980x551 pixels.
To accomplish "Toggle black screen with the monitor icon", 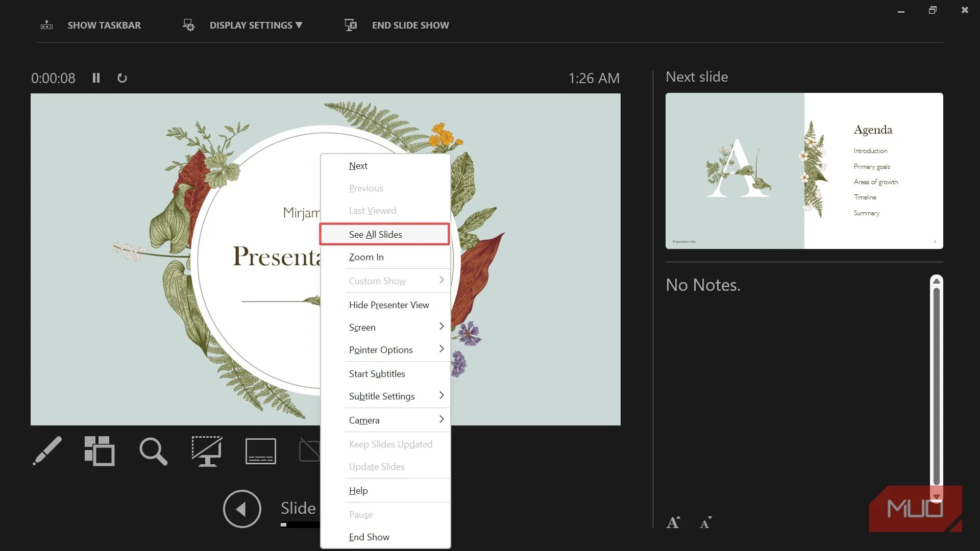I will (x=207, y=452).
